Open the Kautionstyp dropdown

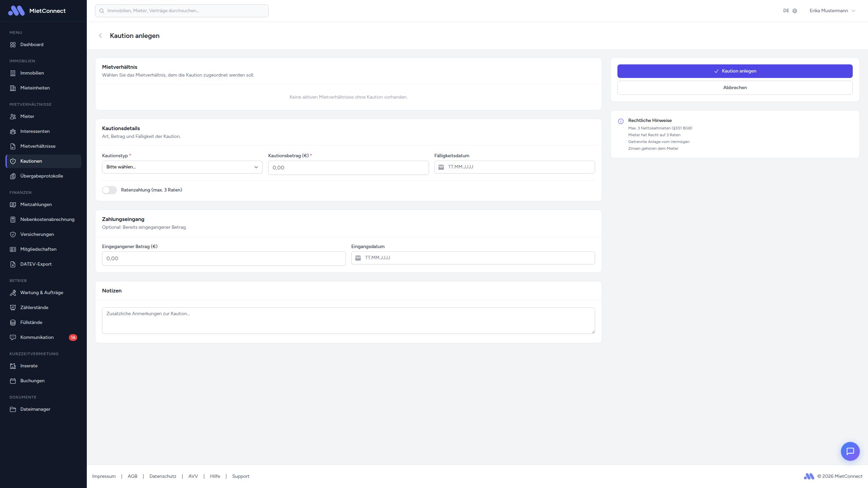click(x=182, y=167)
